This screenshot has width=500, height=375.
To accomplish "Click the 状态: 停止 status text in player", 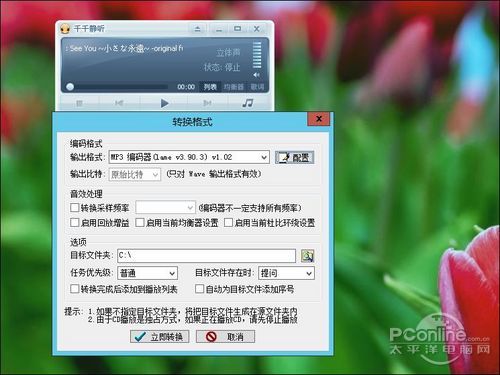I will [222, 67].
